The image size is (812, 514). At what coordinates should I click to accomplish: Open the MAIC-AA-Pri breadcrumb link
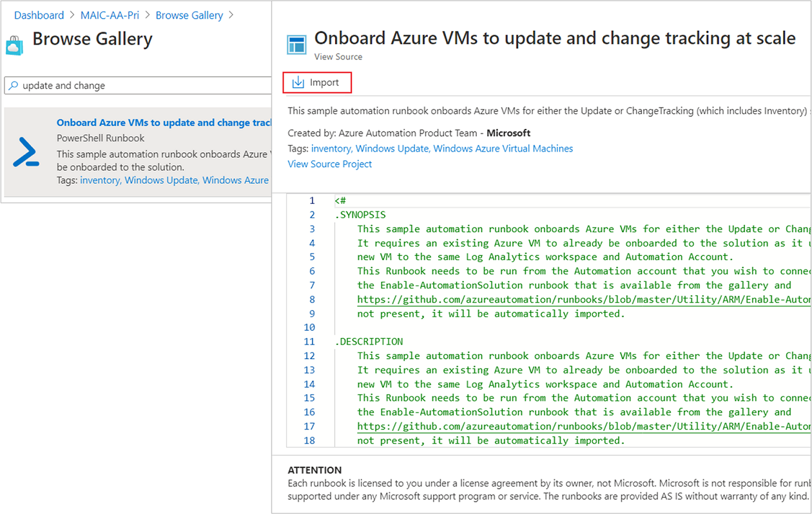coord(110,15)
